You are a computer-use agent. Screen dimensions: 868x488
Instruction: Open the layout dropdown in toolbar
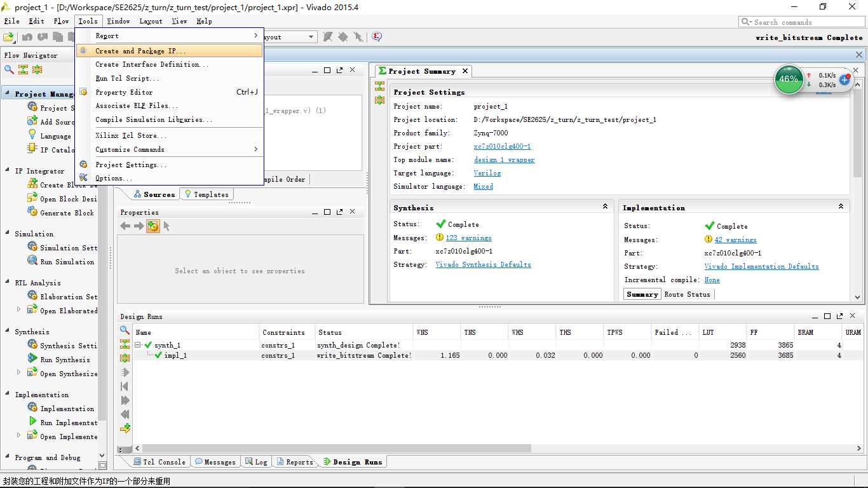pyautogui.click(x=311, y=37)
